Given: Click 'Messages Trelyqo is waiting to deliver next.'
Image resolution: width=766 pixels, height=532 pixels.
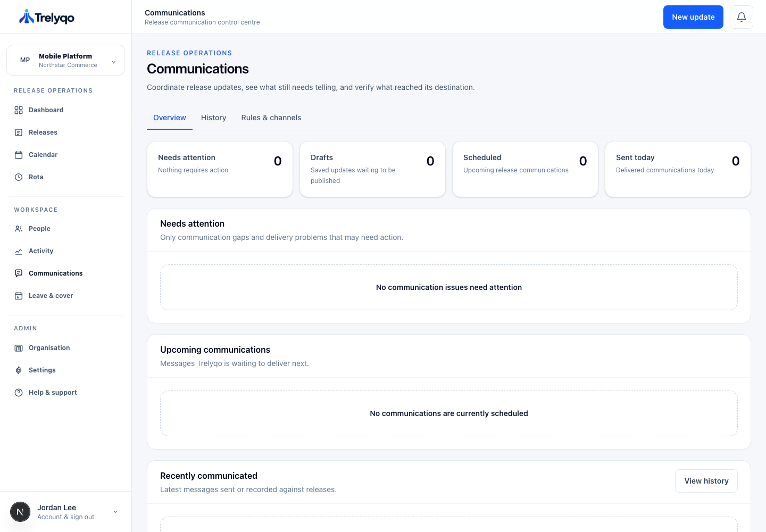Looking at the screenshot, I should [x=234, y=363].
